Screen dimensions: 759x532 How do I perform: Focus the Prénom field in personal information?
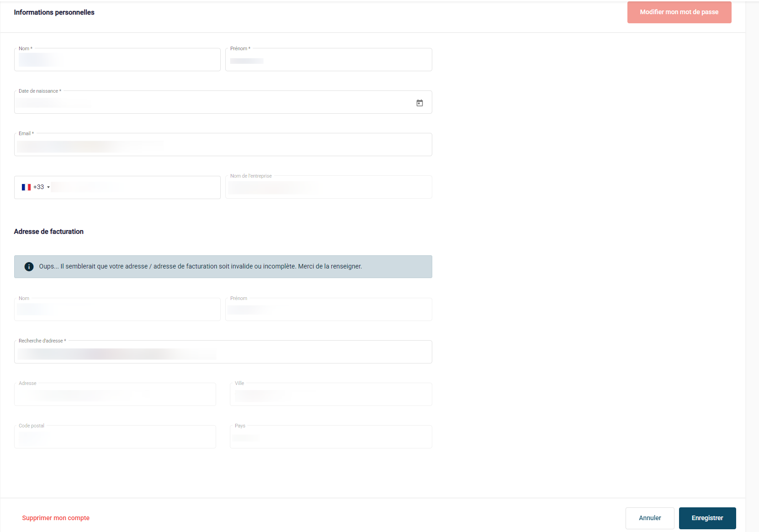(328, 60)
